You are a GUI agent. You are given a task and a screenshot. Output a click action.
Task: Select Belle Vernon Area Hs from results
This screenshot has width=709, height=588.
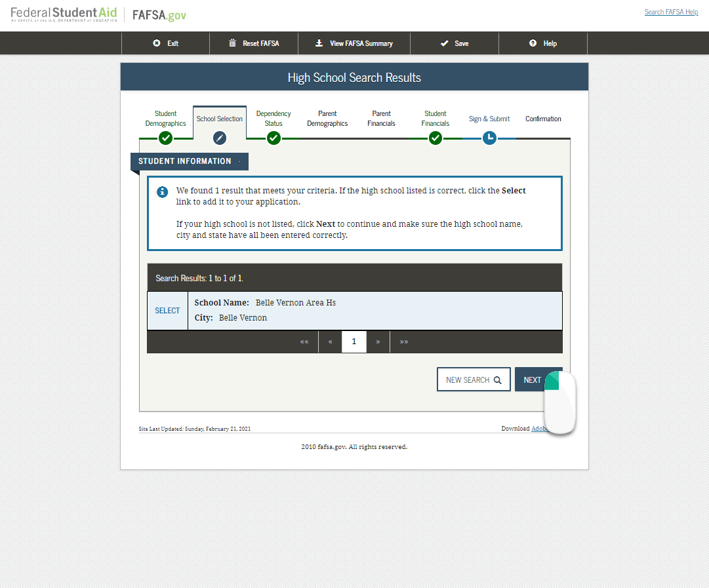[x=167, y=310]
